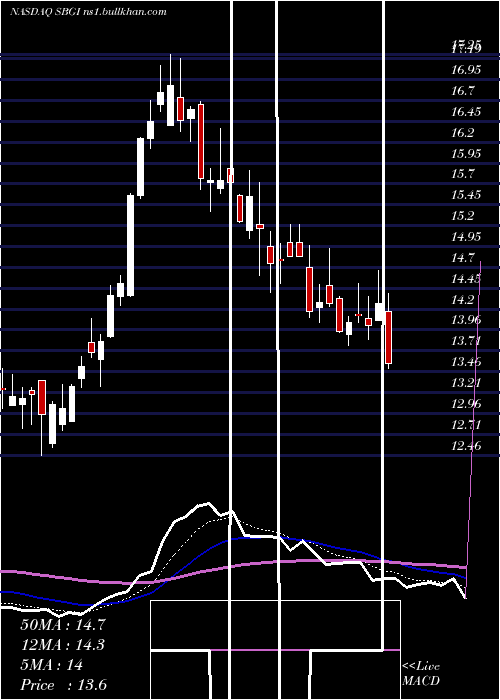Click the NASDAQ SBGI chart title text
500x700 pixels.
(88, 12)
